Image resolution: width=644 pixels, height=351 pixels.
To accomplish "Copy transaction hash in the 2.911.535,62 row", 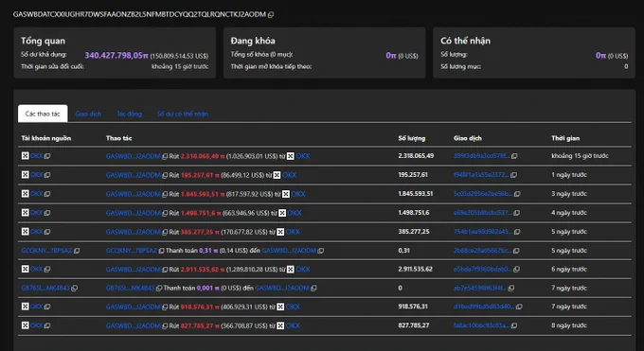I will coord(517,270).
